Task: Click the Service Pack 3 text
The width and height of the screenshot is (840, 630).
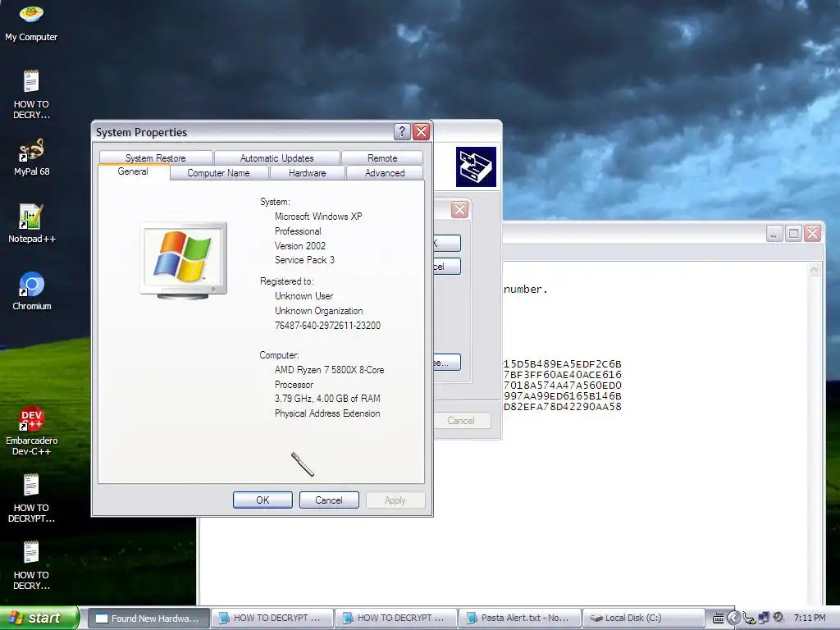Action: (304, 260)
